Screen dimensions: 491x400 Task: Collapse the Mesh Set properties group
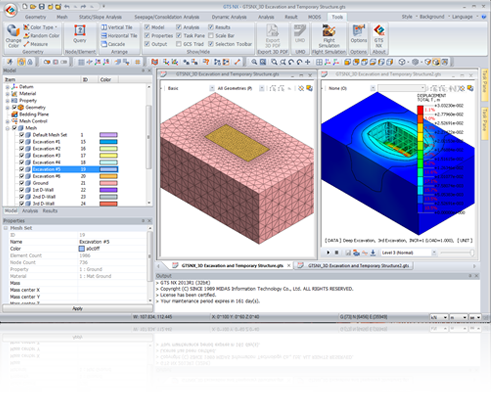point(6,228)
